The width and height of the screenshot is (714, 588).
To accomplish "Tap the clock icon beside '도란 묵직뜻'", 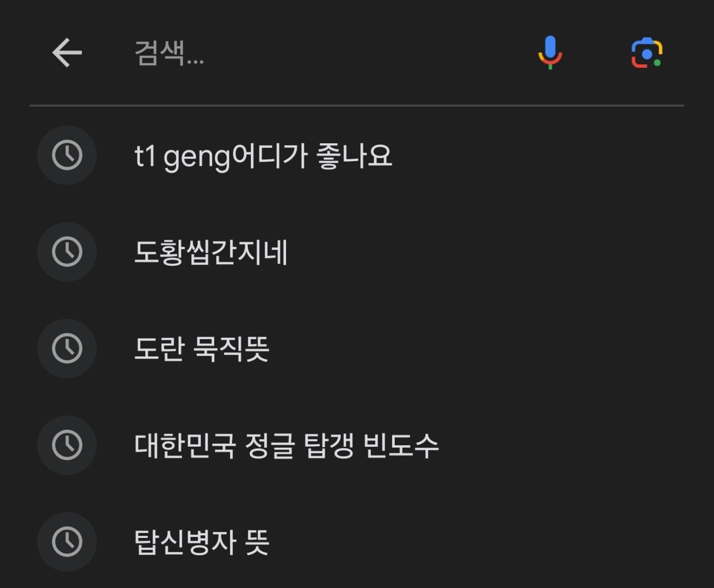I will pyautogui.click(x=67, y=348).
